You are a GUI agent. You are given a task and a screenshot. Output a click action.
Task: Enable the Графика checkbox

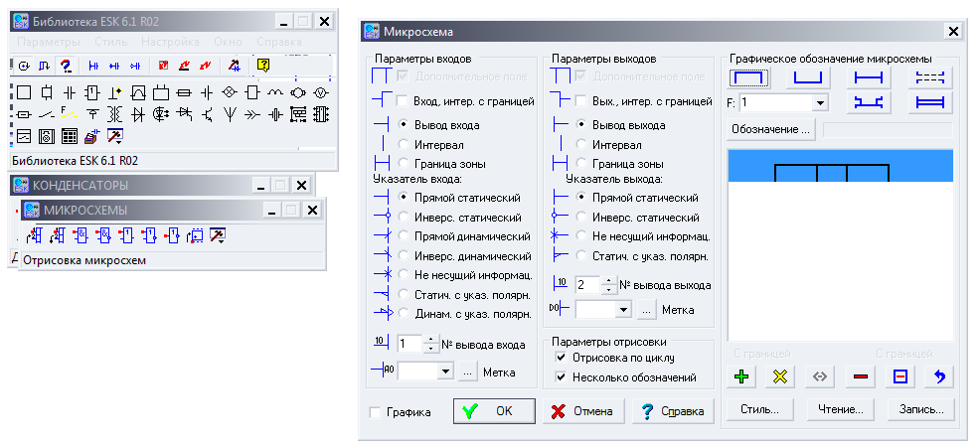(x=376, y=411)
